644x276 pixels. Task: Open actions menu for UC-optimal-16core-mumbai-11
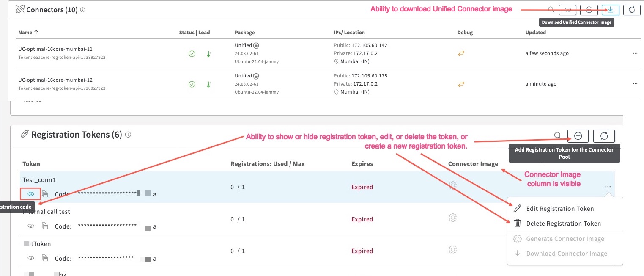(x=635, y=54)
